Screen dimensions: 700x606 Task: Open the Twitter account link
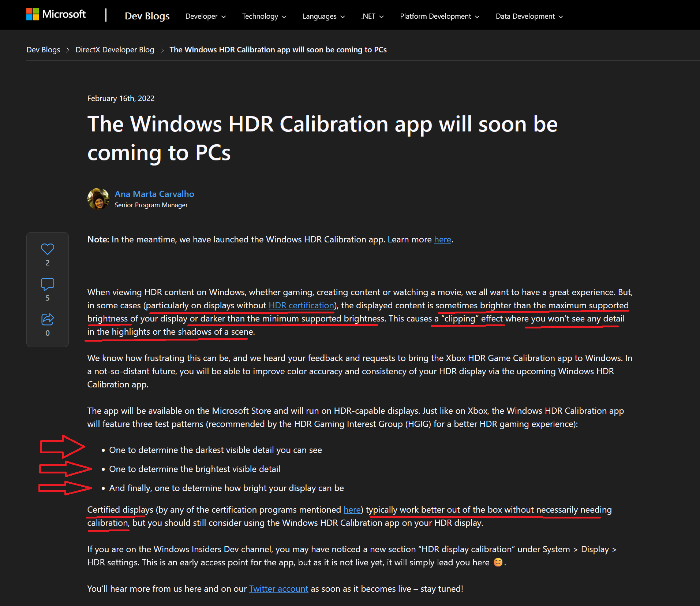(278, 588)
